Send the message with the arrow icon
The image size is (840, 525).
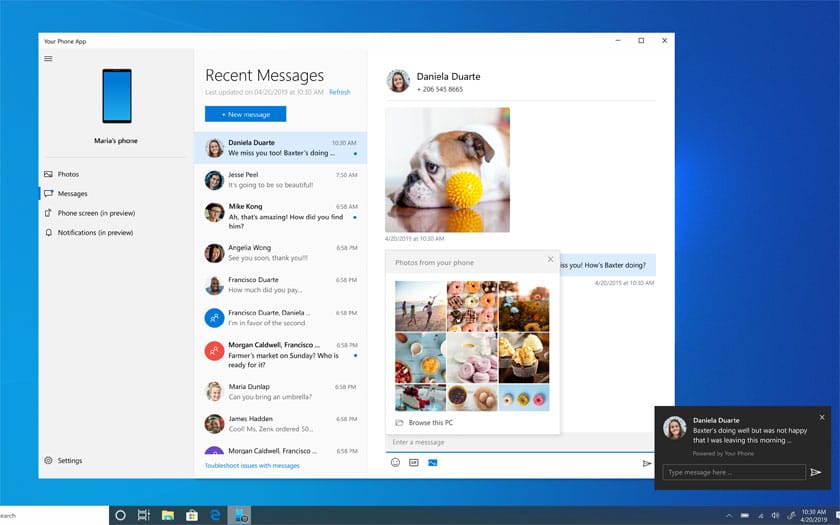click(x=647, y=463)
